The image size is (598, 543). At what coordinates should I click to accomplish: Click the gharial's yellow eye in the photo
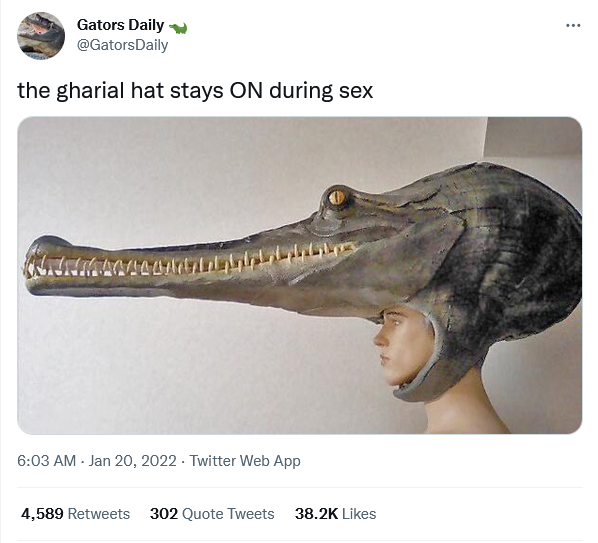point(337,197)
